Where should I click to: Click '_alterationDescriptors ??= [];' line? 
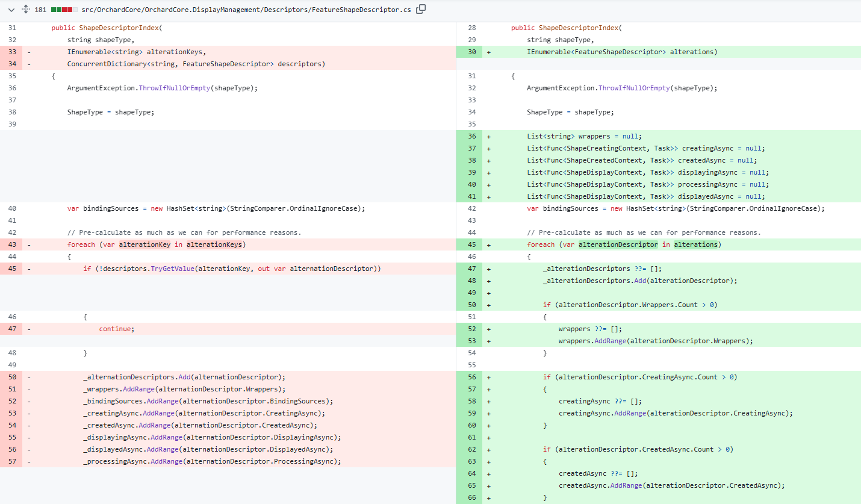point(602,269)
